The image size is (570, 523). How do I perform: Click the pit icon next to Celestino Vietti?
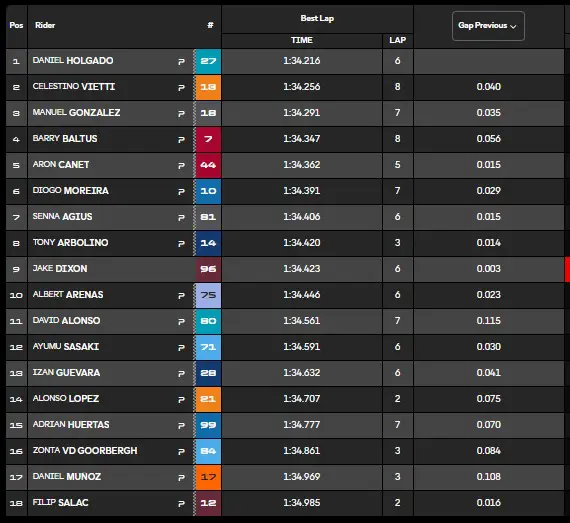[x=181, y=88]
